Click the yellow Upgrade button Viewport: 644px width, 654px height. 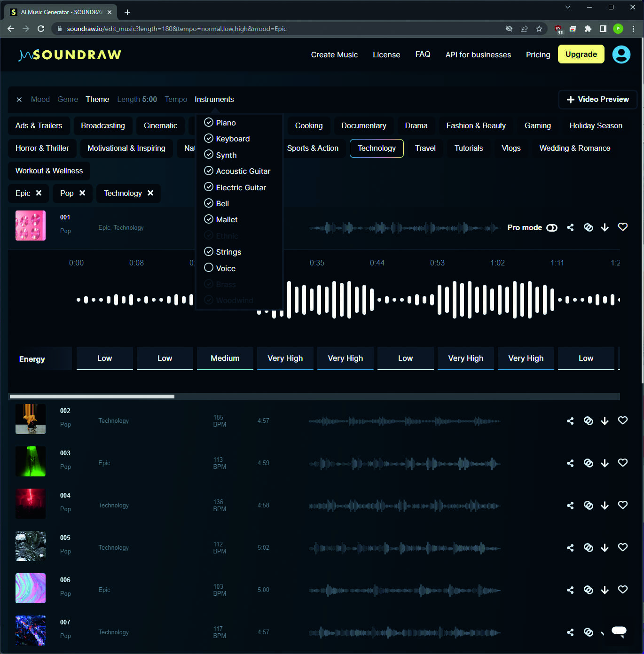[581, 54]
